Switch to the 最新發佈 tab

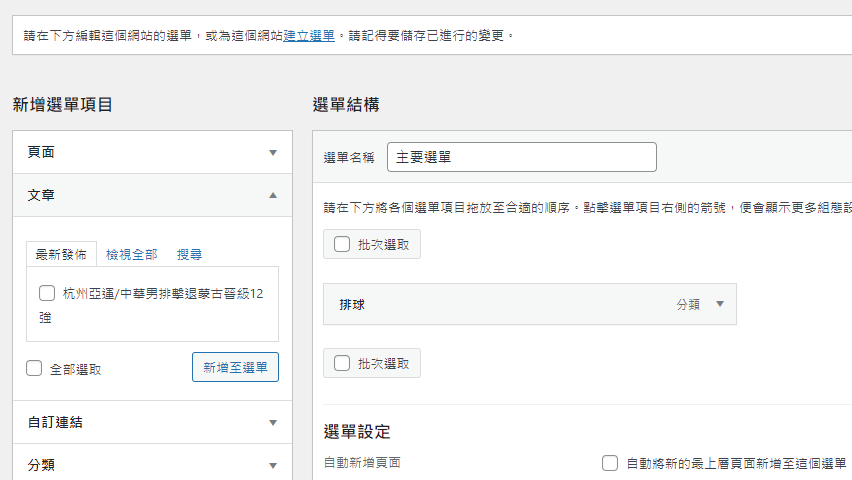point(61,254)
